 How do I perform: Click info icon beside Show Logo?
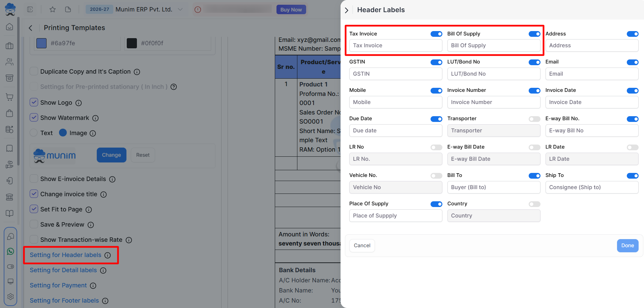pyautogui.click(x=79, y=103)
